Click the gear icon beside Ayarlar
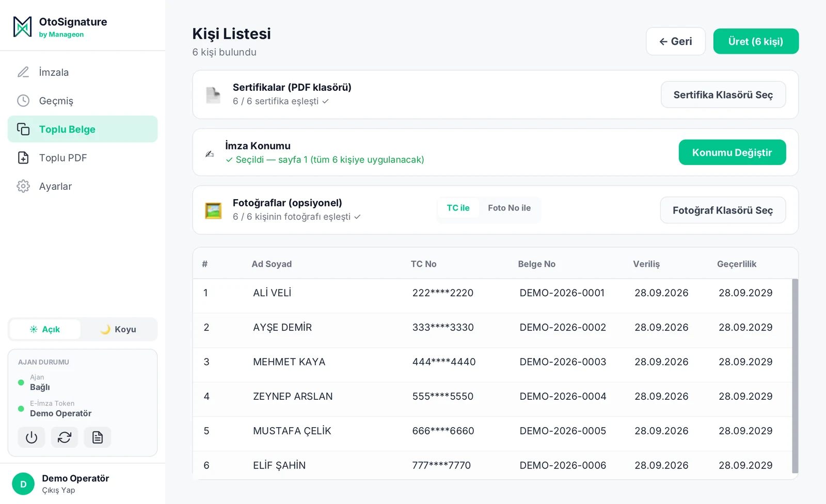Screen dimensions: 826x504 pyautogui.click(x=23, y=186)
